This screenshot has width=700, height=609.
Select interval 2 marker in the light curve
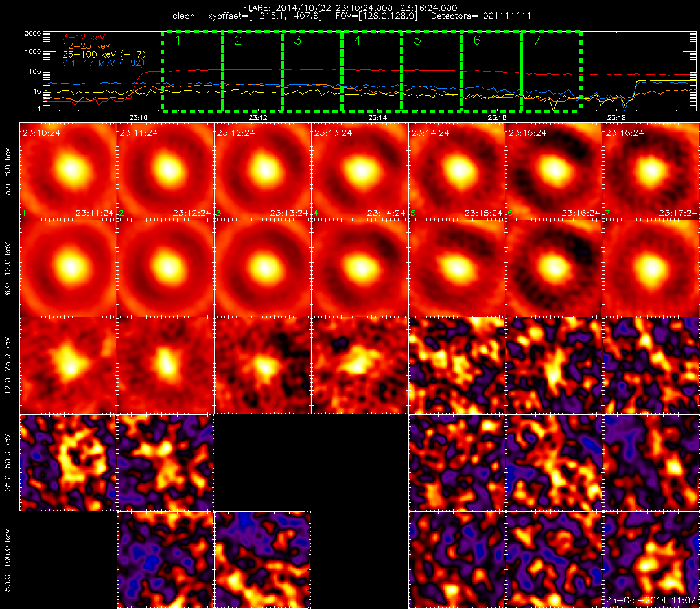(237, 40)
